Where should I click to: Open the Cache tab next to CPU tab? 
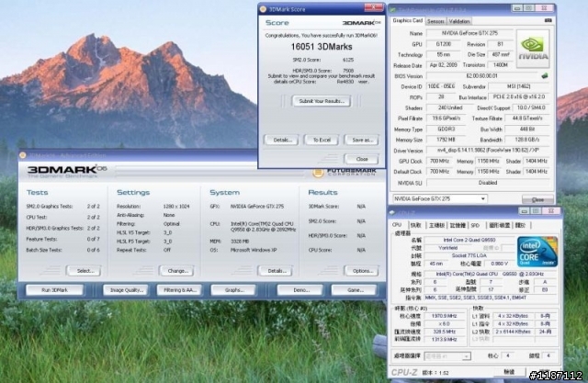pos(415,225)
